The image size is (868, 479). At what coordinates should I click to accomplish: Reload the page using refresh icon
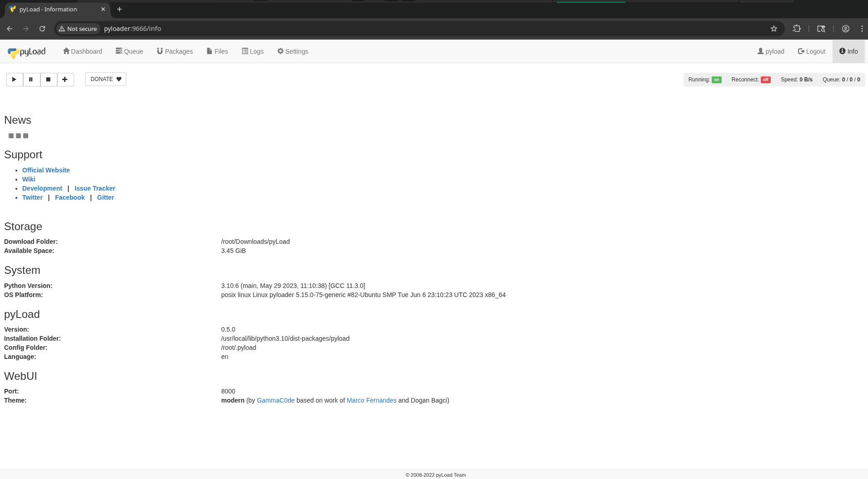point(42,29)
